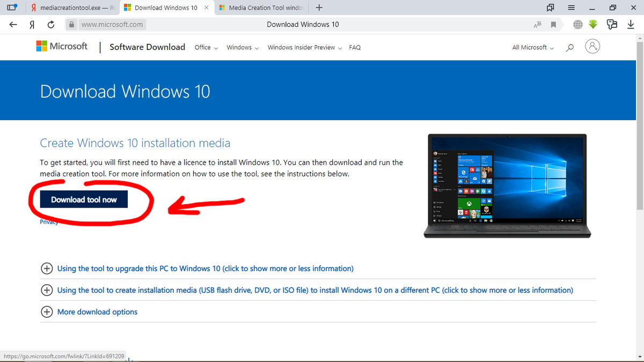Open the Office dropdown menu
Image resolution: width=644 pixels, height=362 pixels.
tap(206, 47)
